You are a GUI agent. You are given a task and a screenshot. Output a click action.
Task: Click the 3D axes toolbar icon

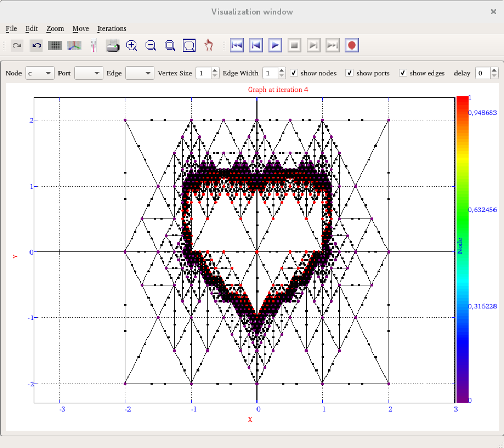tap(74, 46)
